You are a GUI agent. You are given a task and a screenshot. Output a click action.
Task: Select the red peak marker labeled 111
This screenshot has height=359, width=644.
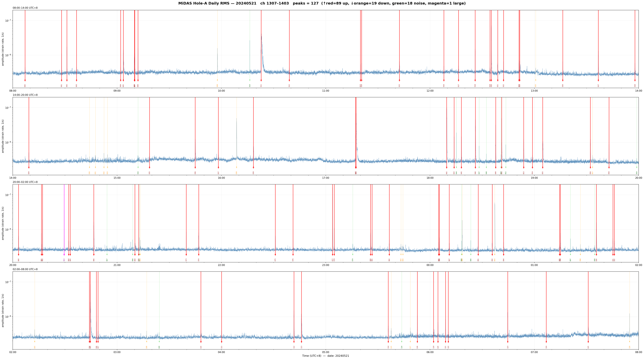coord(221,342)
